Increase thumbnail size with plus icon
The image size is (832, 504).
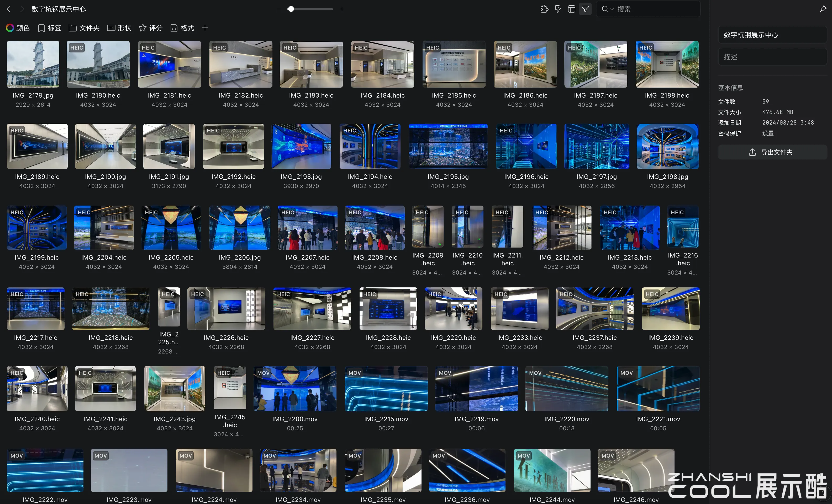[342, 9]
